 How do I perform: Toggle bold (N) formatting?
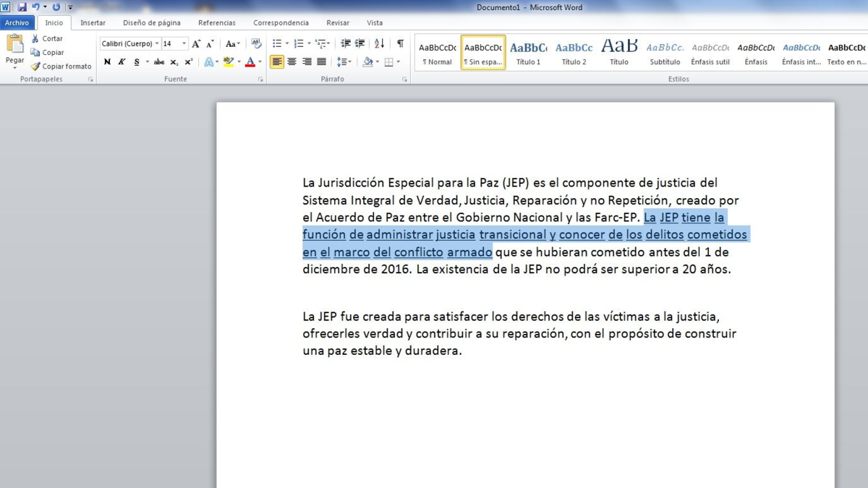(107, 62)
